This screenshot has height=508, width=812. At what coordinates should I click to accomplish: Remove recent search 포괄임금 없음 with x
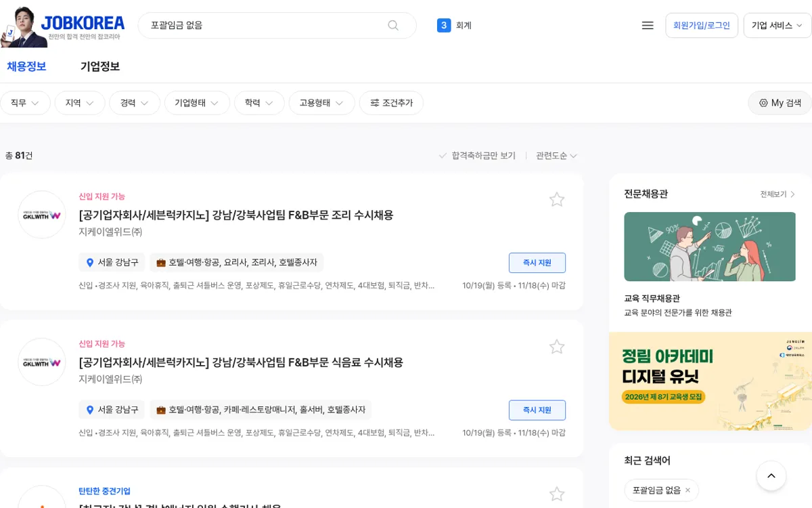click(x=688, y=490)
